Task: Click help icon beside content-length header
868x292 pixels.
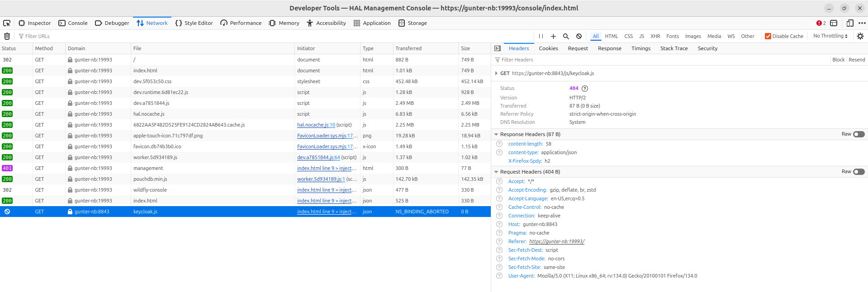Action: point(499,144)
